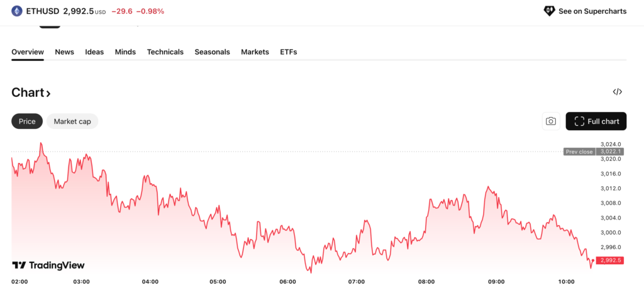Switch chart to Price view
Viewport: 644px width, 295px height.
click(x=27, y=121)
